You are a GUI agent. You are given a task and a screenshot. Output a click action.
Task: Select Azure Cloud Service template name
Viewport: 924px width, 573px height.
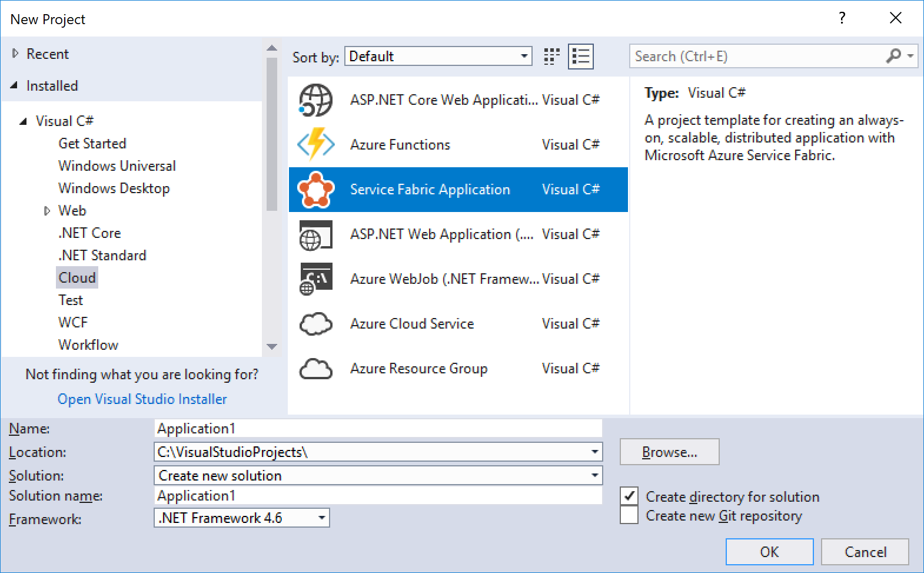click(412, 324)
